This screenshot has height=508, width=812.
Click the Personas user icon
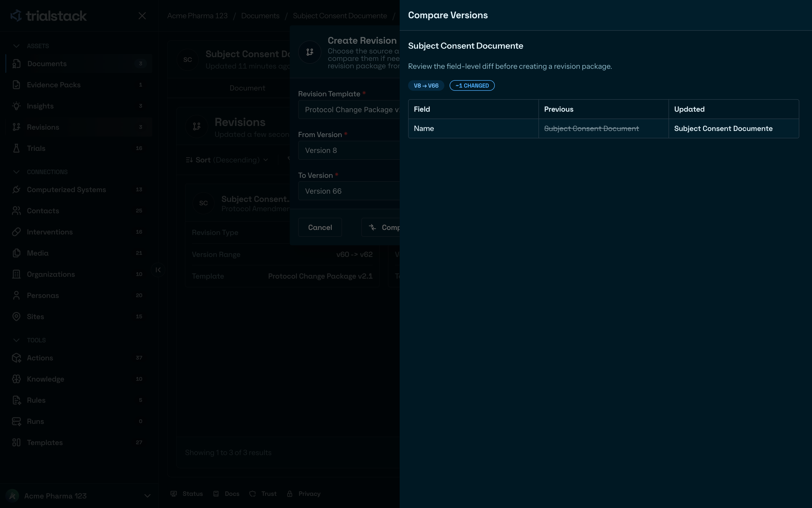click(16, 295)
